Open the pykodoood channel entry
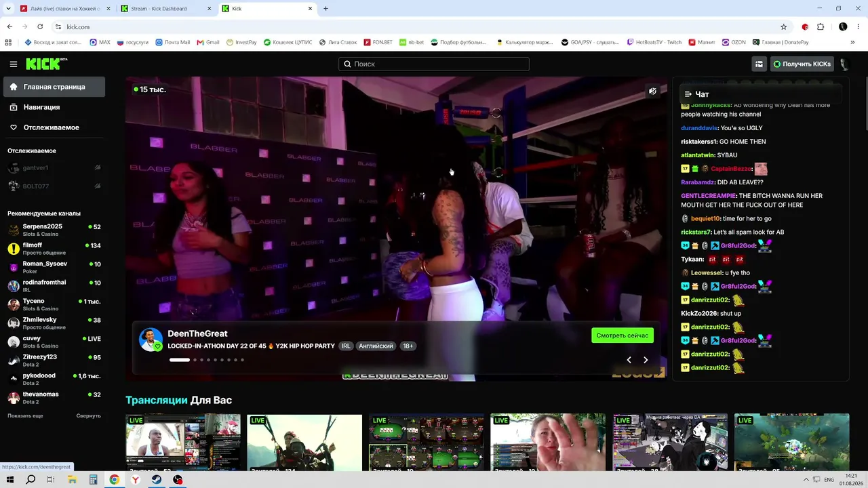Image resolution: width=868 pixels, height=488 pixels. pos(54,379)
